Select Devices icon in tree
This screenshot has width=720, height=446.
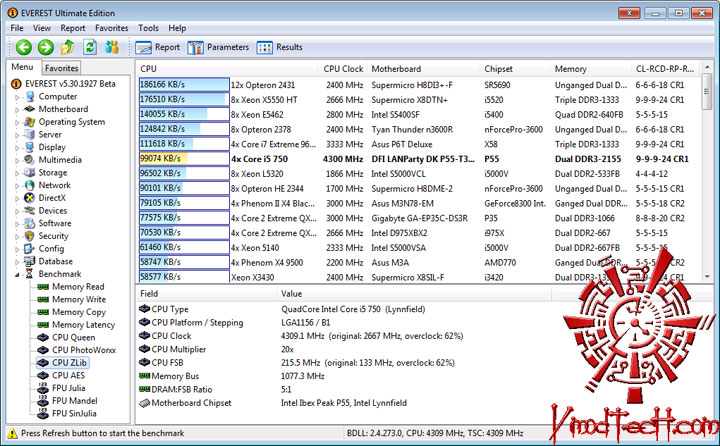pyautogui.click(x=30, y=210)
